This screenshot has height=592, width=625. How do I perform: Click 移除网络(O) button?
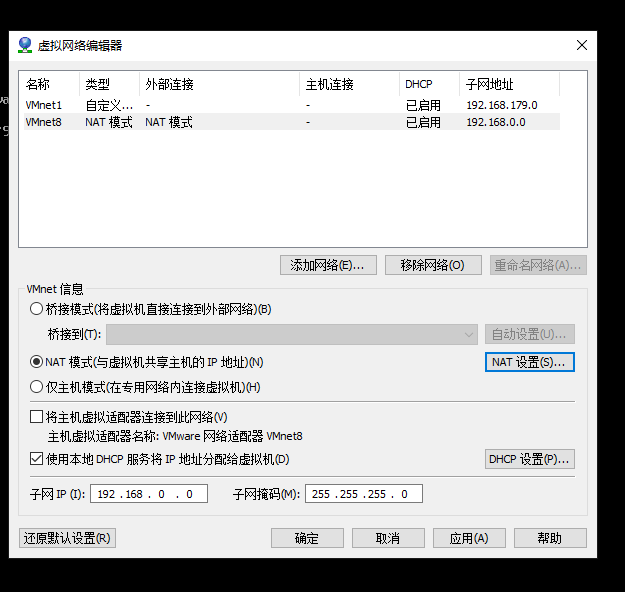[433, 265]
